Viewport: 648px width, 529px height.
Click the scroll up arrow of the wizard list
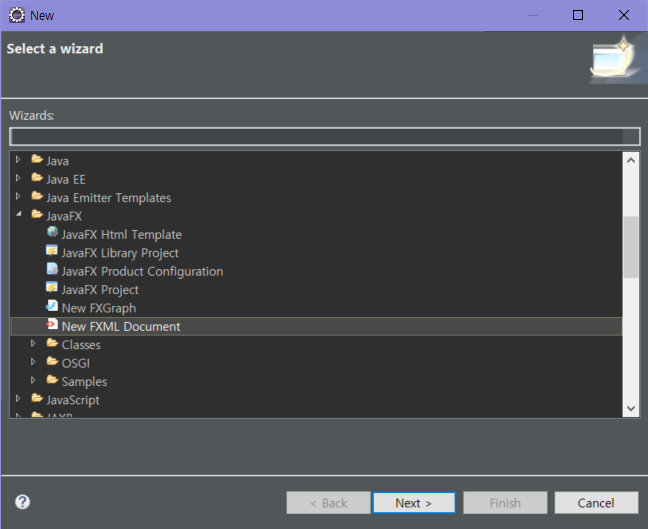coord(631,160)
